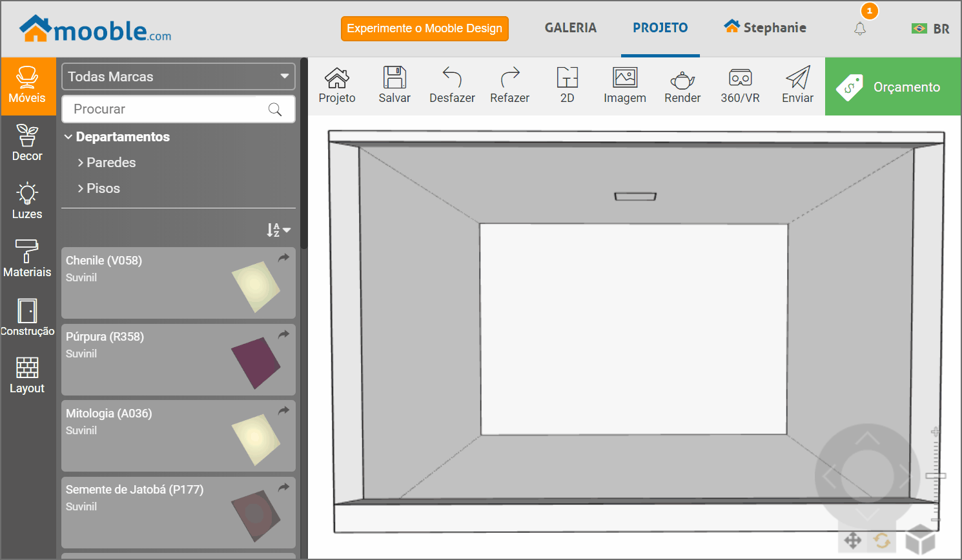
Task: Collapse the Departamentos tree
Action: pos(117,137)
